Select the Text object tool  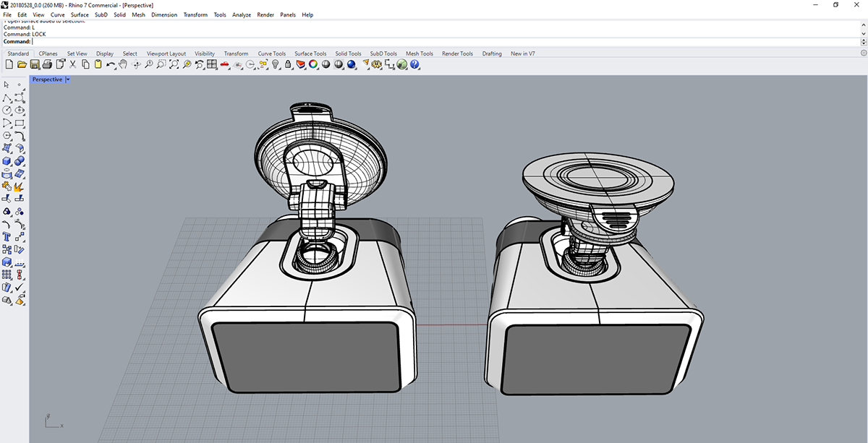click(x=7, y=236)
